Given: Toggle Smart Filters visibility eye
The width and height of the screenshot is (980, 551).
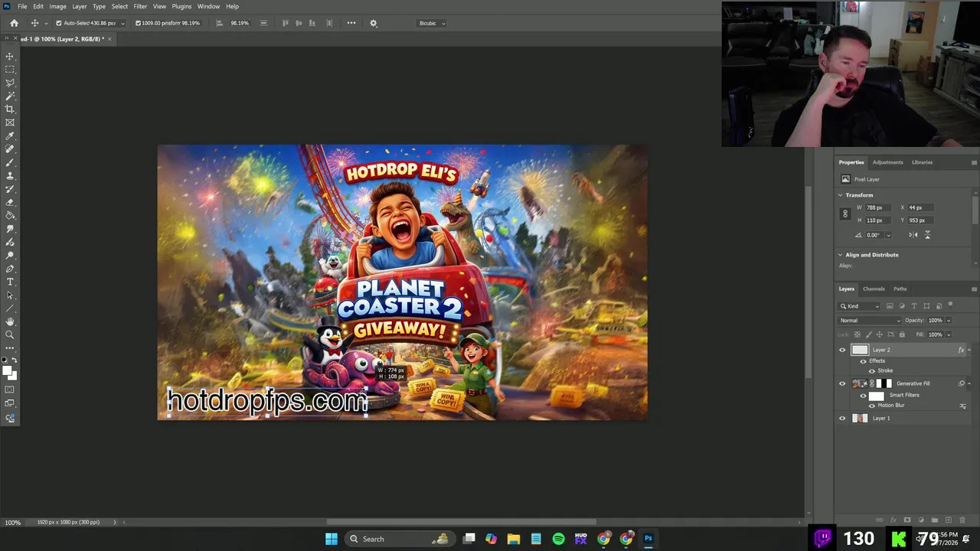Looking at the screenshot, I should tap(864, 396).
